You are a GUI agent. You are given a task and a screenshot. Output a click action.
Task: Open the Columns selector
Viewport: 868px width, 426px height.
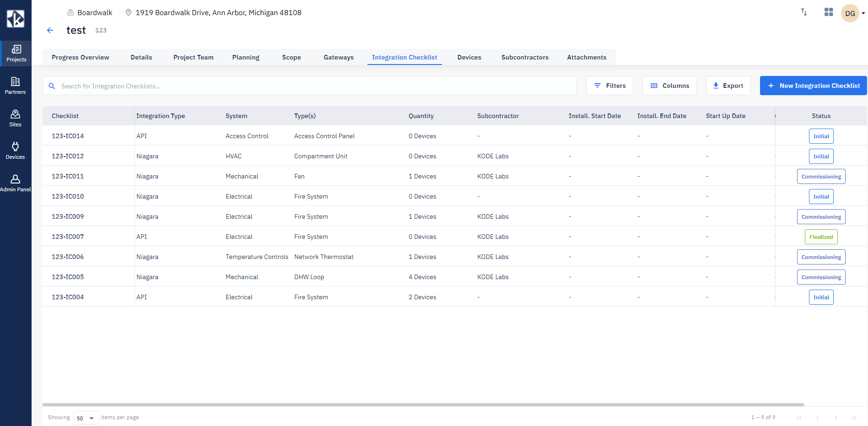(x=669, y=86)
